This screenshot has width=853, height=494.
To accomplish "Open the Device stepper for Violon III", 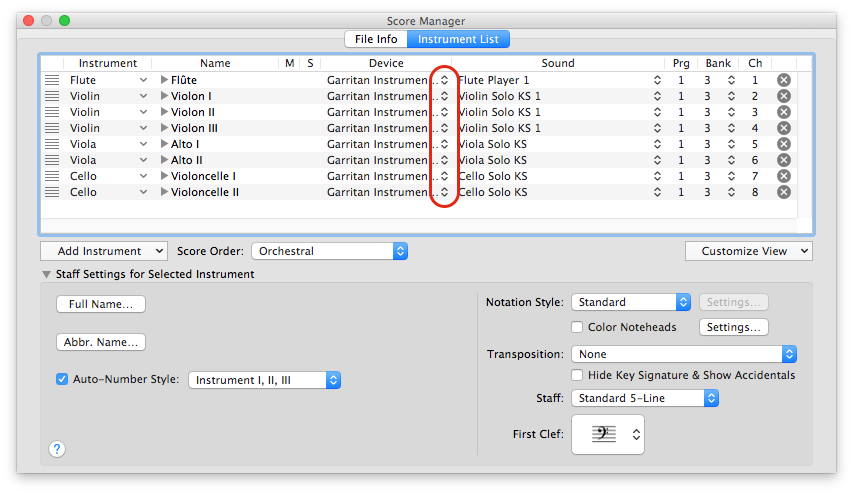I will coord(445,128).
